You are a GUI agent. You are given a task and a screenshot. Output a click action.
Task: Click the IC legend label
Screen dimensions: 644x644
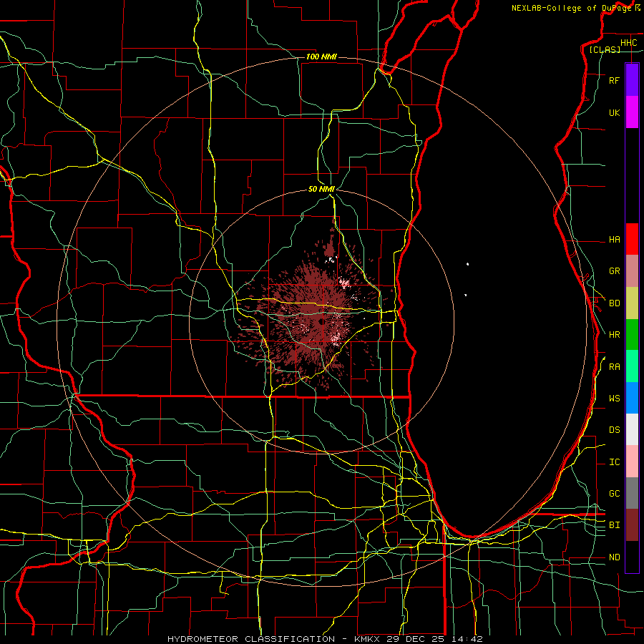click(615, 462)
